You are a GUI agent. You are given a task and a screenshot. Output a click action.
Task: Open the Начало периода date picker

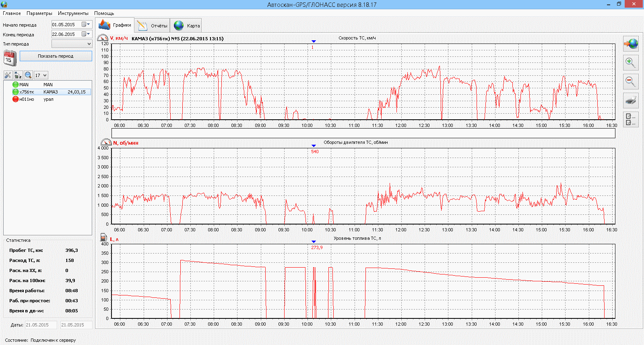pos(88,25)
